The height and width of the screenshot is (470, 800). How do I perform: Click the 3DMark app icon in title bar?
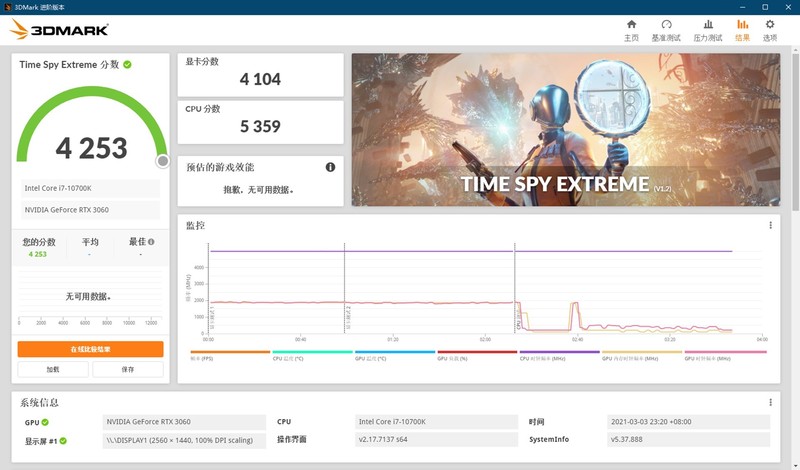pyautogui.click(x=7, y=7)
